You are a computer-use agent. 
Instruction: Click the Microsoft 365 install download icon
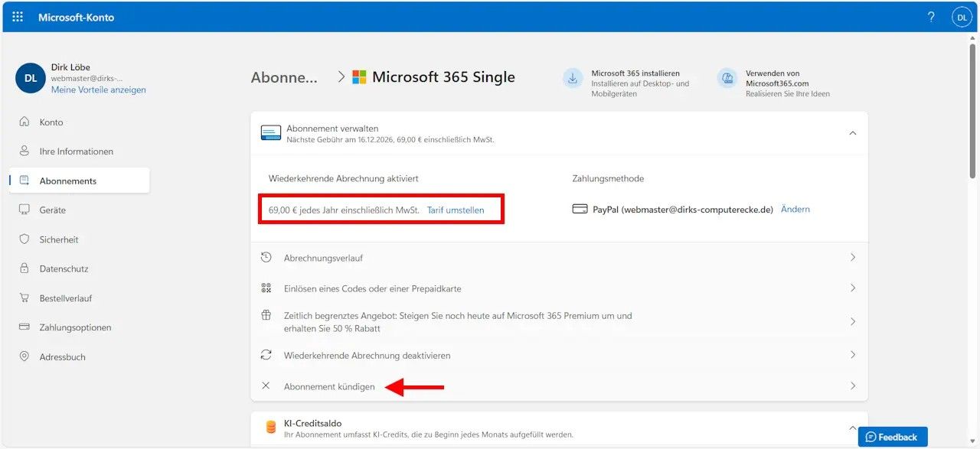click(573, 78)
